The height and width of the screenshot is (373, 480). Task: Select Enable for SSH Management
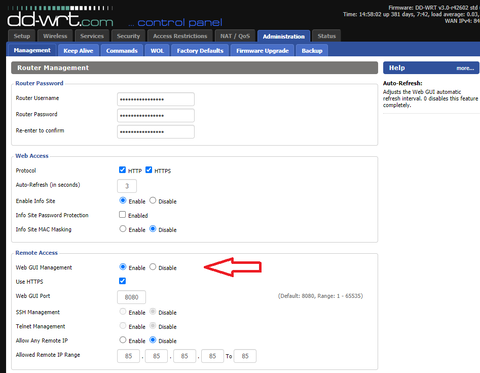tap(123, 312)
